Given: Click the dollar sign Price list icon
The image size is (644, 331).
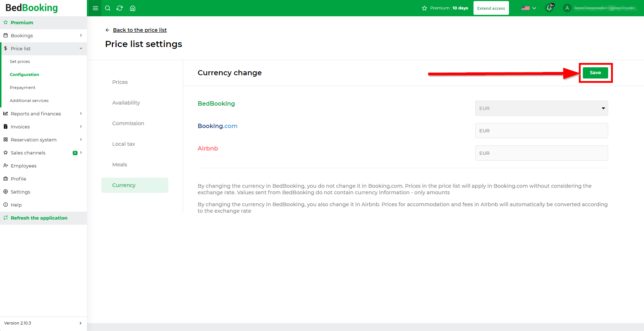Looking at the screenshot, I should coord(5,48).
